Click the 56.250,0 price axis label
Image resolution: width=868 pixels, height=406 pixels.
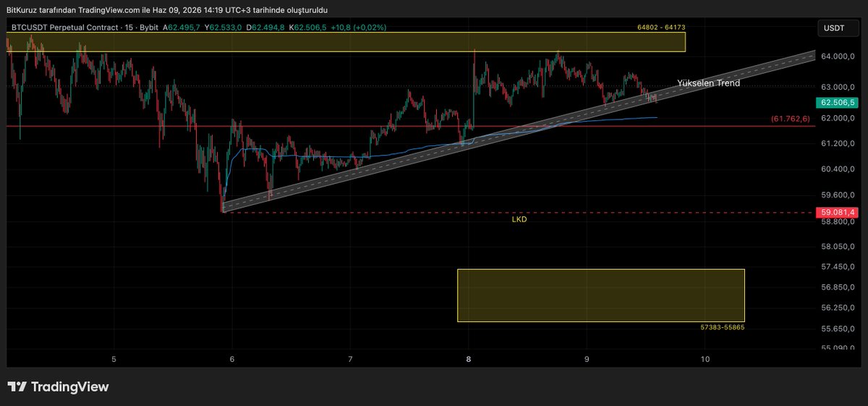click(839, 308)
